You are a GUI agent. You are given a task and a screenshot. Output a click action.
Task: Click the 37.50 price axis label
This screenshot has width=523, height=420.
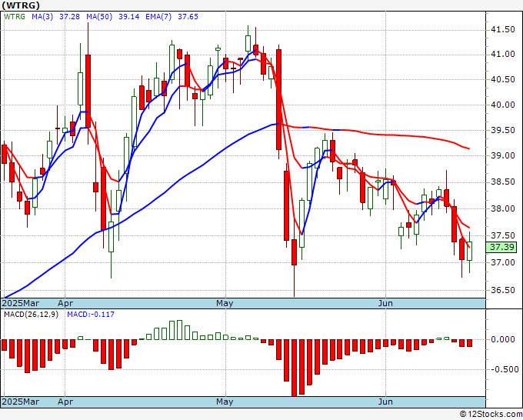pyautogui.click(x=503, y=235)
